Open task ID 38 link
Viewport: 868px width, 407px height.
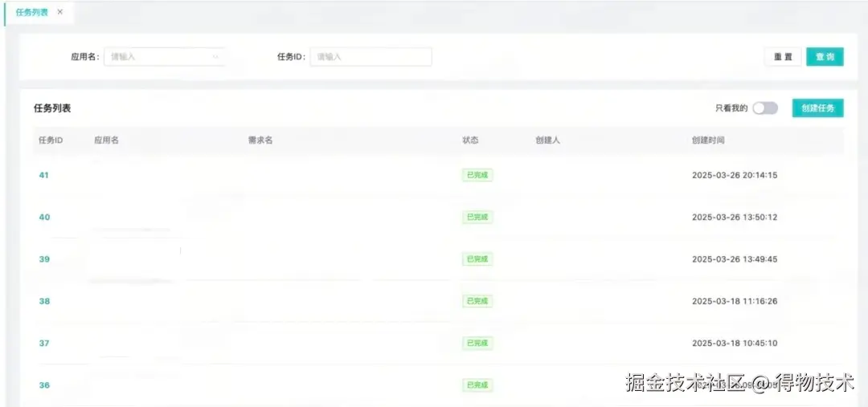click(44, 301)
